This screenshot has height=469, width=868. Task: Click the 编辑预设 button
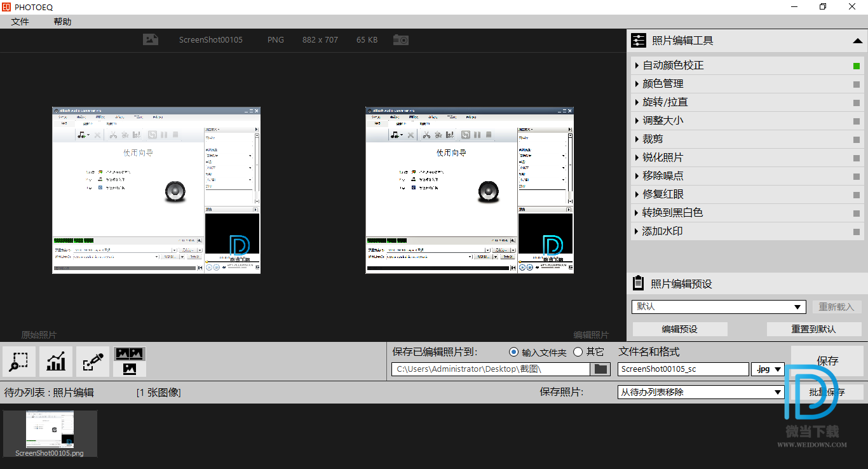(x=680, y=329)
